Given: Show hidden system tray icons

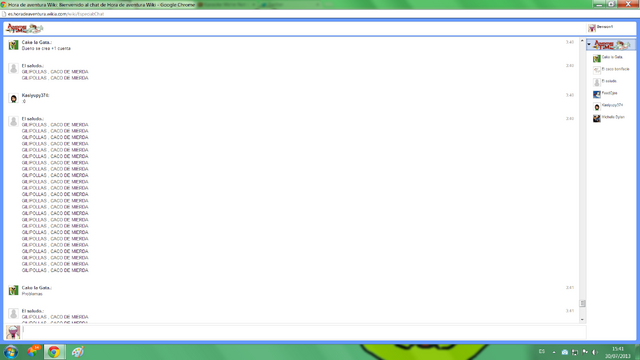Looking at the screenshot, I should tap(554, 352).
